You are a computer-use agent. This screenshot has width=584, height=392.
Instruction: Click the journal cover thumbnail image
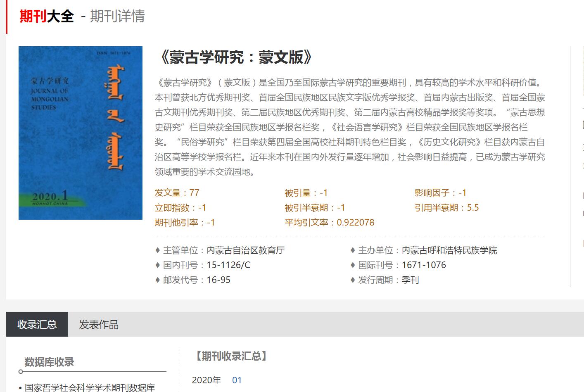(x=81, y=133)
